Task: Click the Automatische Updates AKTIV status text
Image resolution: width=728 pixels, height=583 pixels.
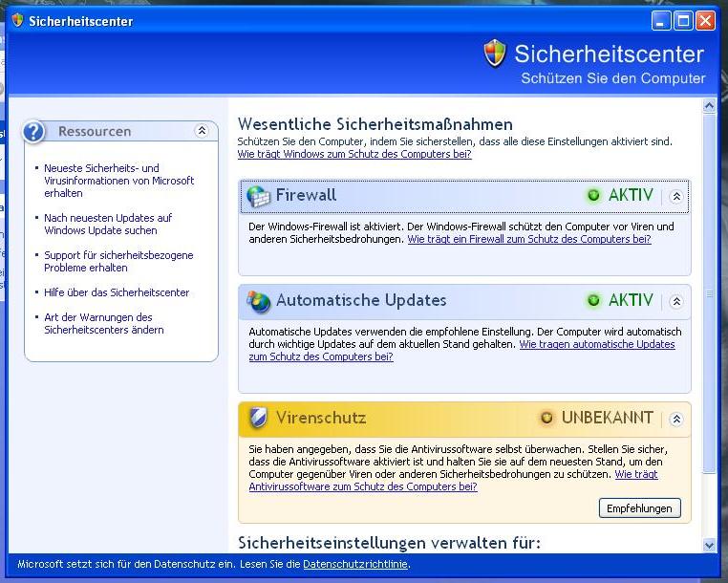Action: tap(631, 300)
